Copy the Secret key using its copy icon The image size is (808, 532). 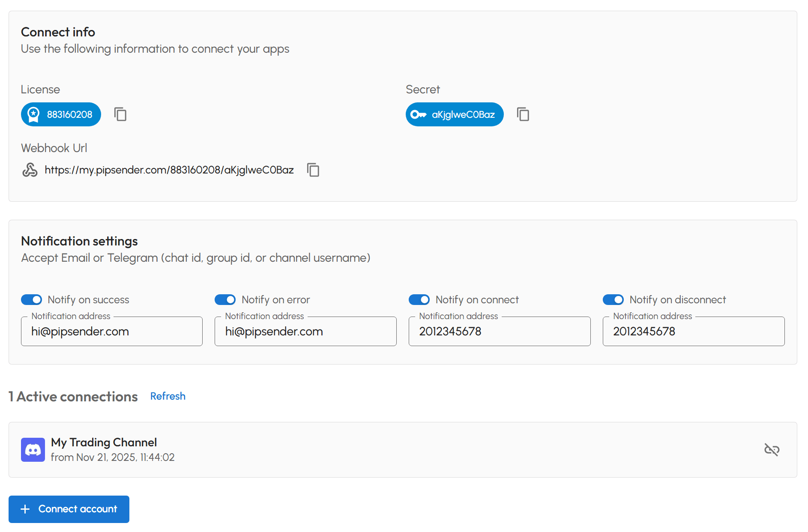point(523,114)
